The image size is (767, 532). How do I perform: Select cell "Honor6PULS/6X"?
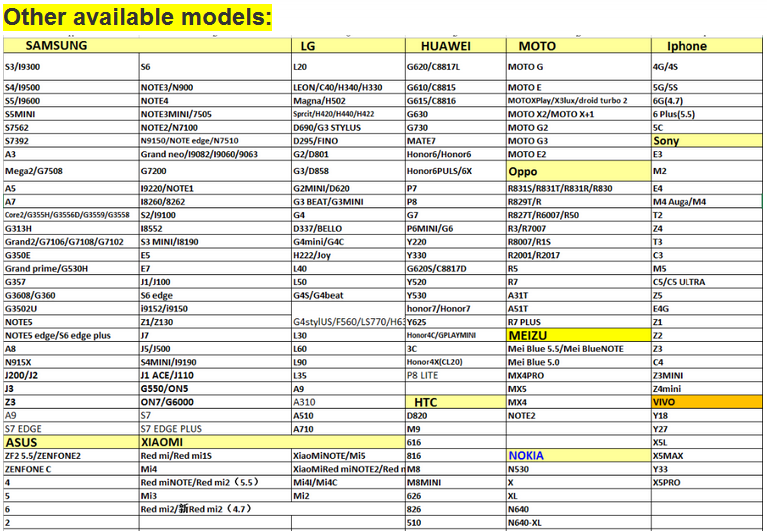pyautogui.click(x=456, y=171)
